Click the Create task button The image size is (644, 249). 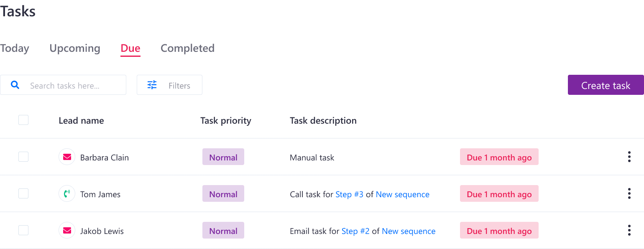pos(606,85)
